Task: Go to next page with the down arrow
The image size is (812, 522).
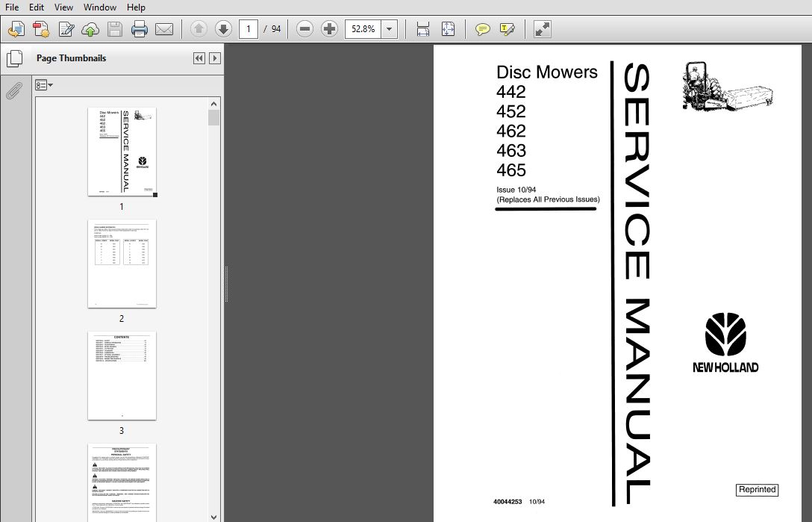Action: click(223, 29)
